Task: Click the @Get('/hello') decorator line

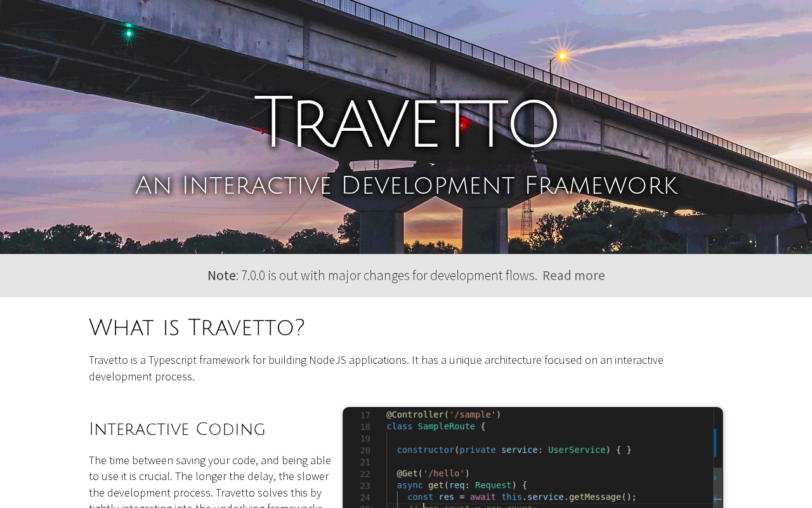Action: pyautogui.click(x=433, y=473)
